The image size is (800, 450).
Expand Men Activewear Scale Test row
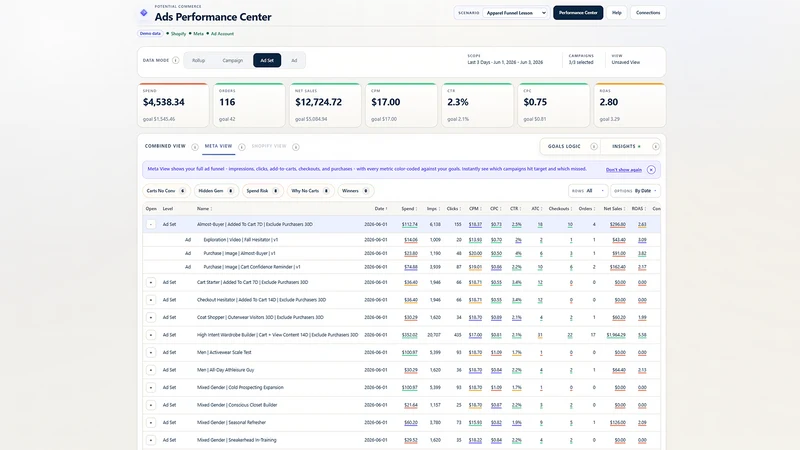[151, 353]
